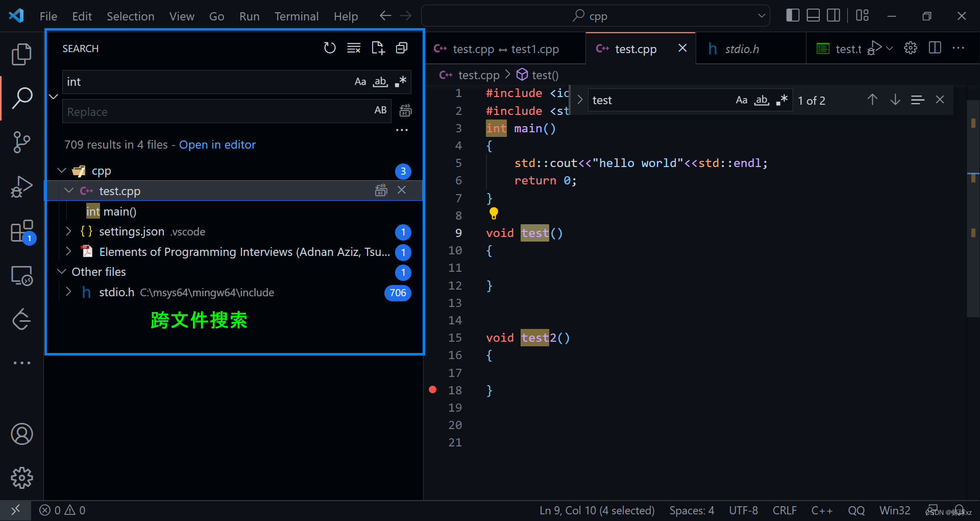980x521 pixels.
Task: Open Extensions view
Action: coord(22,231)
